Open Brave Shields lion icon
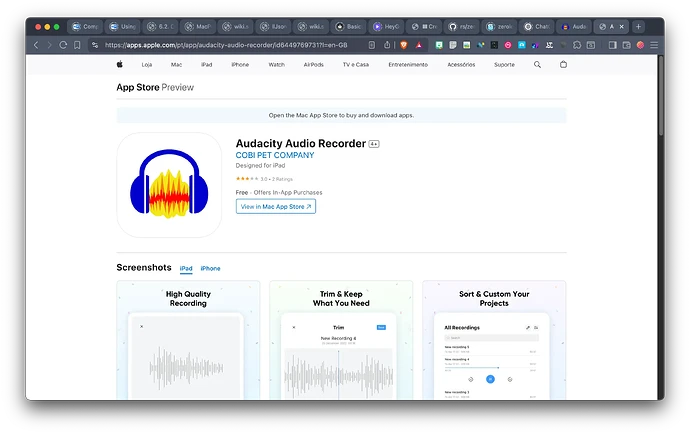Screen dimensions: 690x434 click(x=404, y=45)
